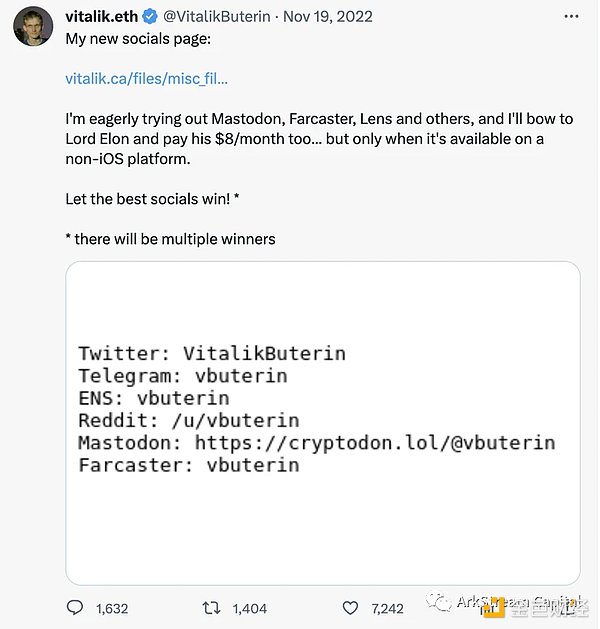Viewport: 600px width, 629px height.
Task: Click the reply speech bubble icon
Action: point(75,607)
